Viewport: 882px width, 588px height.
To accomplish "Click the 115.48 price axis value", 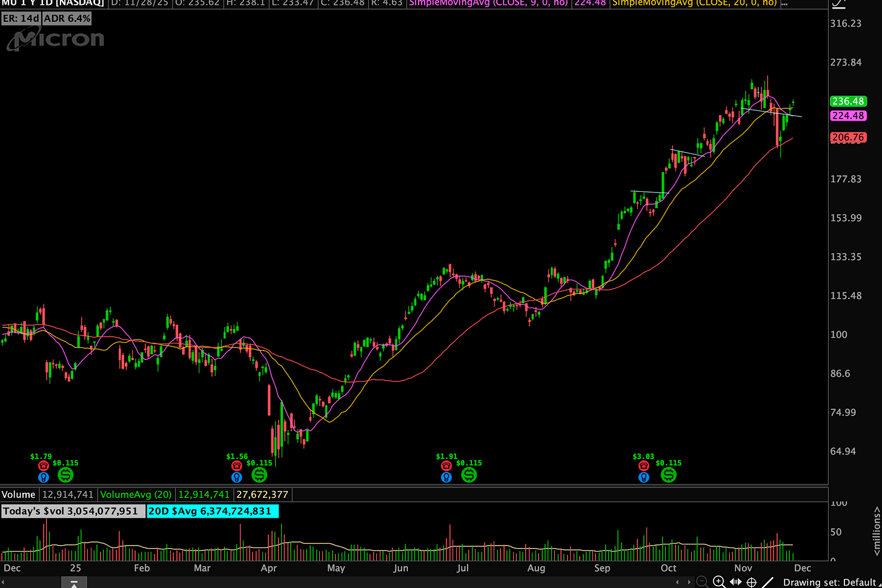I will click(x=846, y=296).
